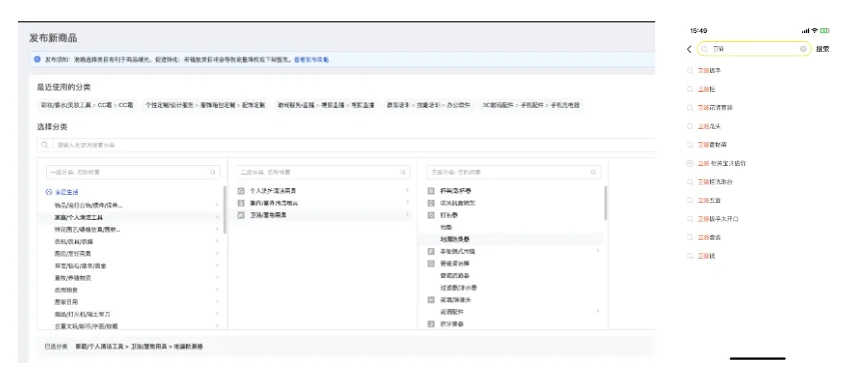This screenshot has height=378, width=868.
Task: Click the third-level category list scrollbar
Action: click(x=605, y=203)
